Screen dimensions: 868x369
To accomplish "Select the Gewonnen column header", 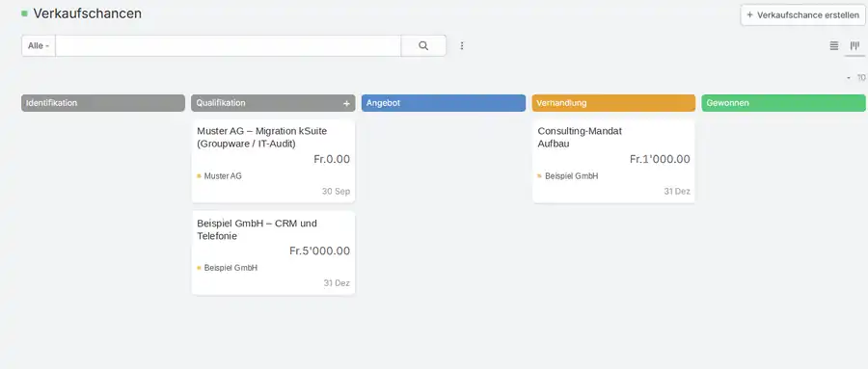I will (783, 103).
